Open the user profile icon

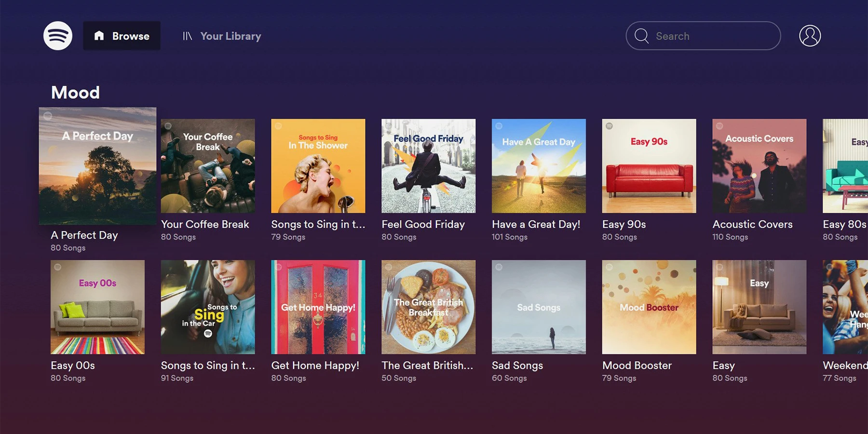tap(810, 36)
